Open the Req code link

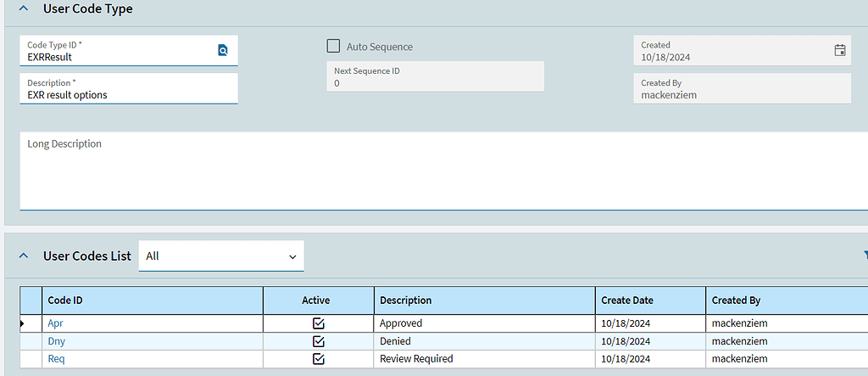[57, 359]
